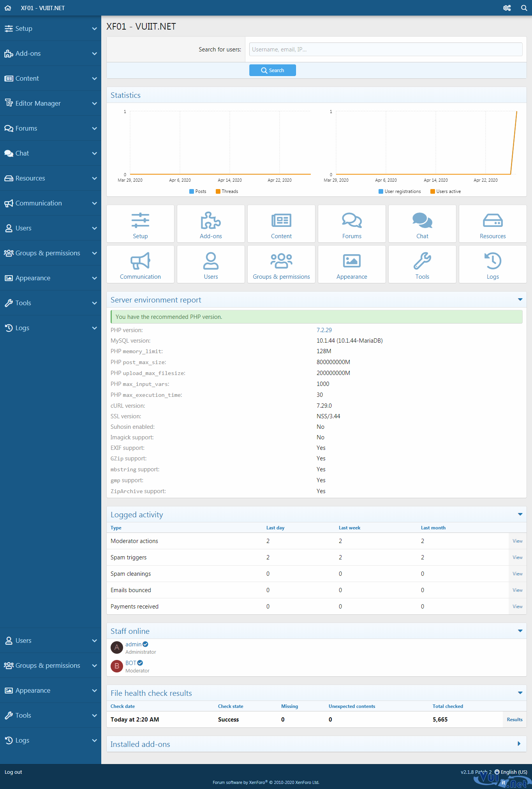
Task: View Emails bounced log
Action: coord(517,590)
